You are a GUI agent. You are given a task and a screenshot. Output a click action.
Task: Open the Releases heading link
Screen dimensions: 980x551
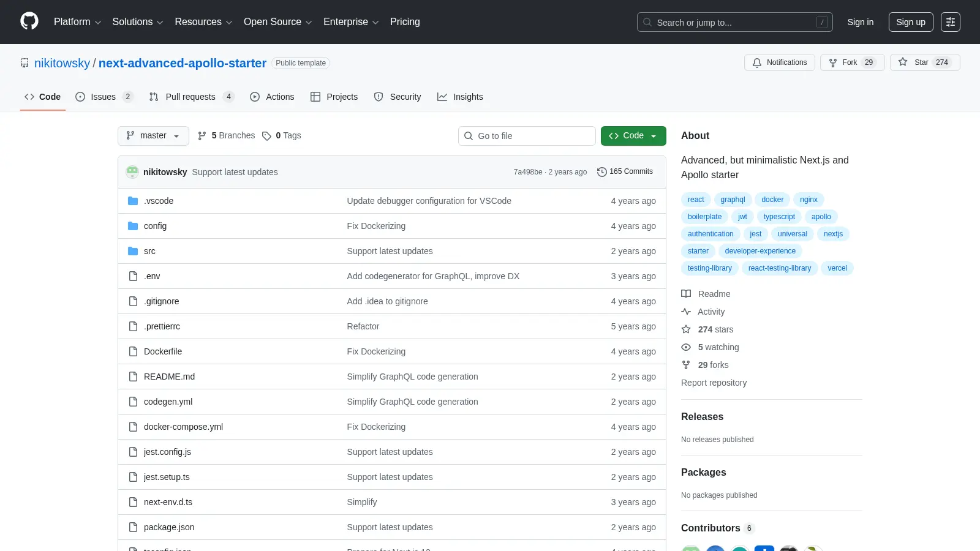click(x=702, y=416)
